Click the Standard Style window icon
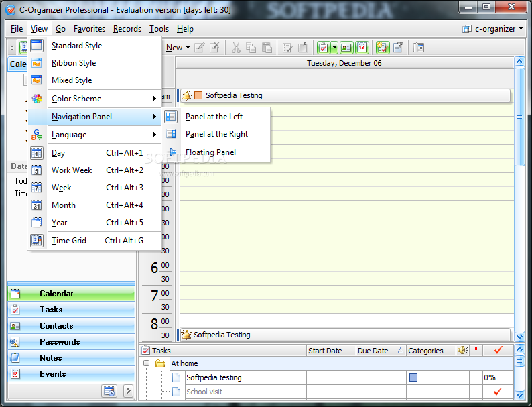 coord(37,46)
